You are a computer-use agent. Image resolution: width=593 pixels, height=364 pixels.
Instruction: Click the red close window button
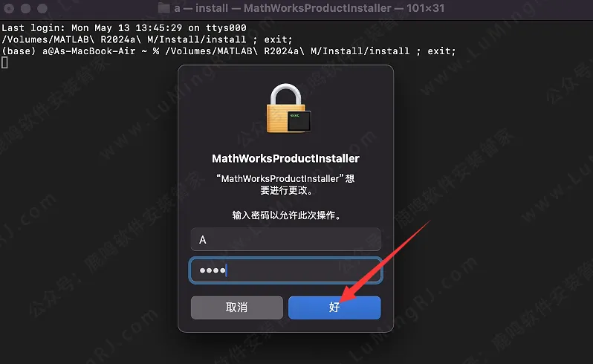pos(9,8)
